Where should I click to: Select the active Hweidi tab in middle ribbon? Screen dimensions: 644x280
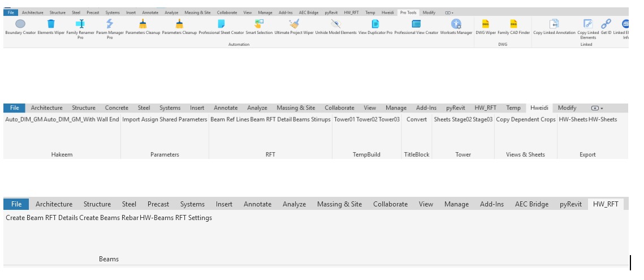click(x=539, y=107)
